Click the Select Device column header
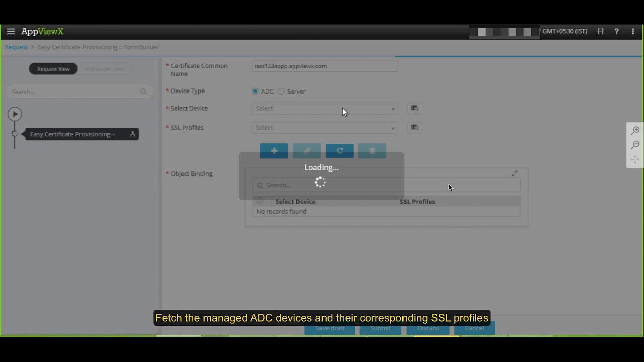This screenshot has height=362, width=644. pos(295,201)
